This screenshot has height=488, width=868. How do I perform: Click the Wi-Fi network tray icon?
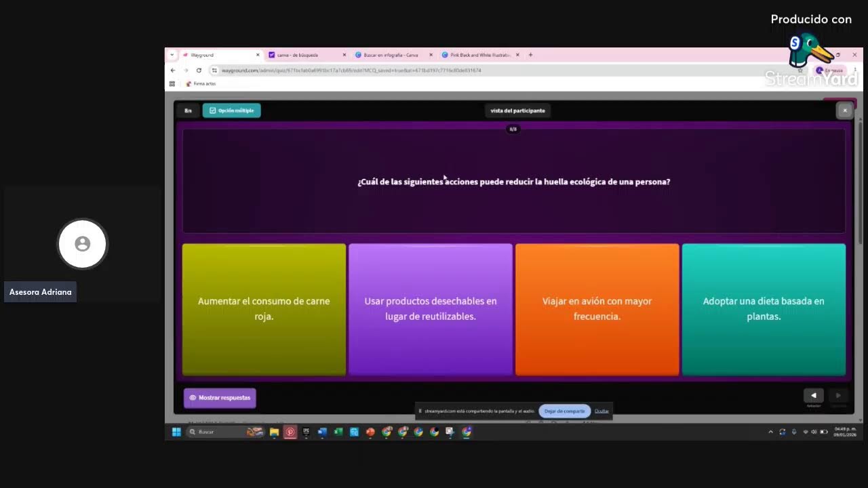(x=806, y=432)
